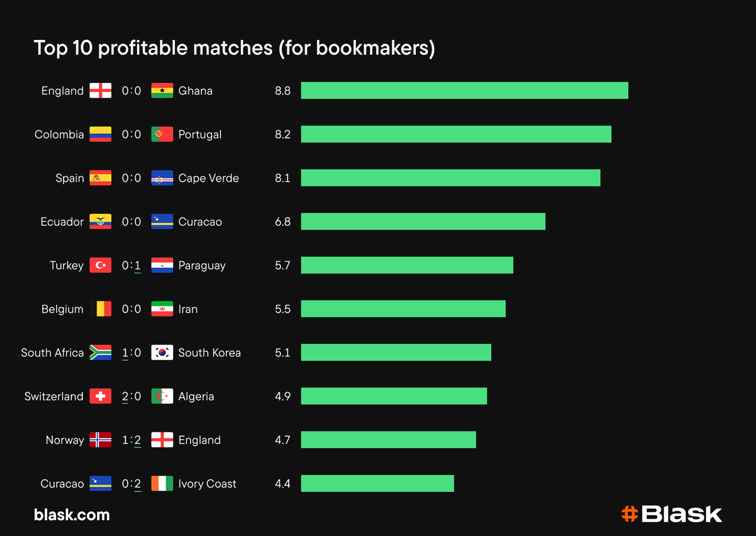The width and height of the screenshot is (756, 536).
Task: Click the South Korea flag icon
Action: click(x=162, y=352)
